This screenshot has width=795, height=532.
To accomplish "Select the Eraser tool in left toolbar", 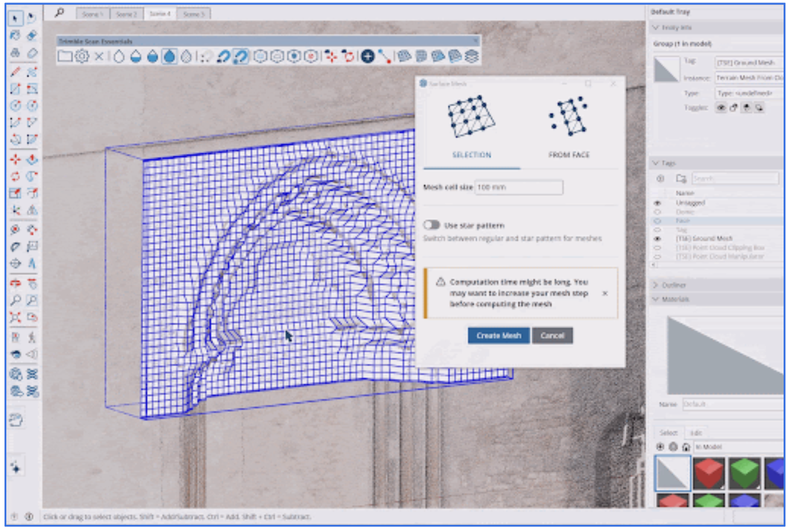I will point(32,53).
